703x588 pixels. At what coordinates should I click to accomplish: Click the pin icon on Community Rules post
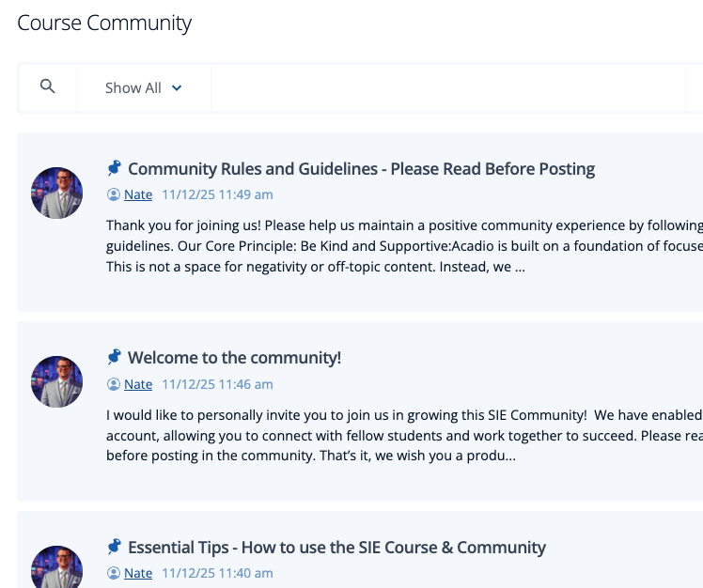pyautogui.click(x=115, y=168)
